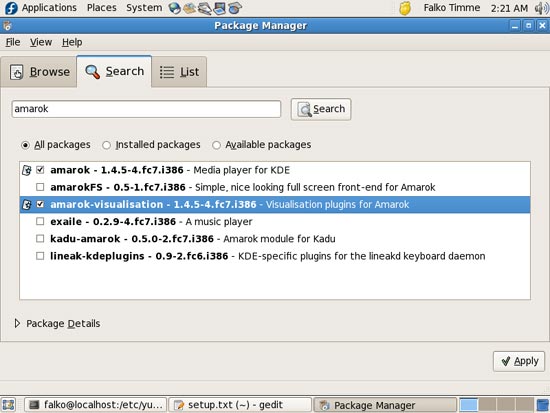This screenshot has height=413, width=550.
Task: Open the volume speaker icon
Action: (541, 8)
